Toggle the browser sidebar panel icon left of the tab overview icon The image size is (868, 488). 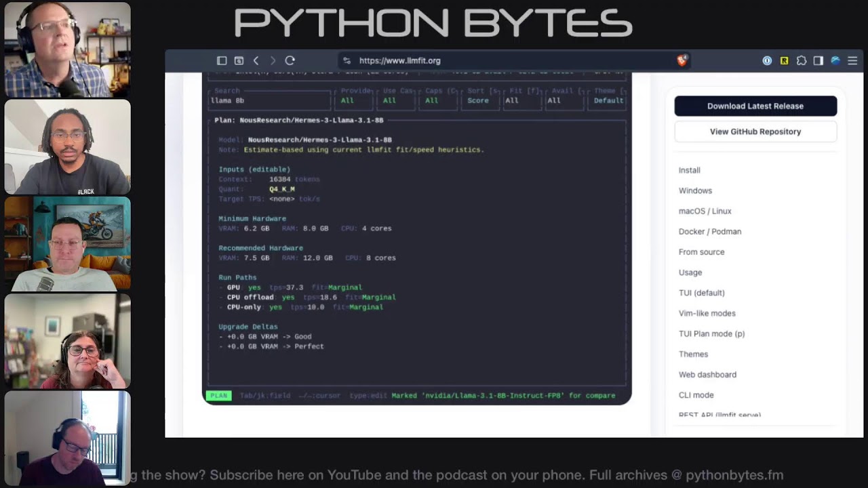pyautogui.click(x=222, y=60)
